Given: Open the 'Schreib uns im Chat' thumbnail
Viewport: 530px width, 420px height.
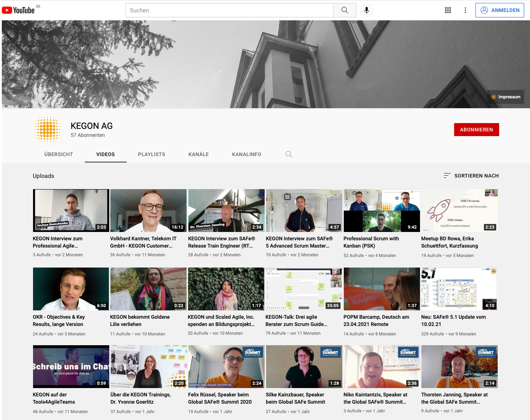Looking at the screenshot, I should tap(71, 367).
